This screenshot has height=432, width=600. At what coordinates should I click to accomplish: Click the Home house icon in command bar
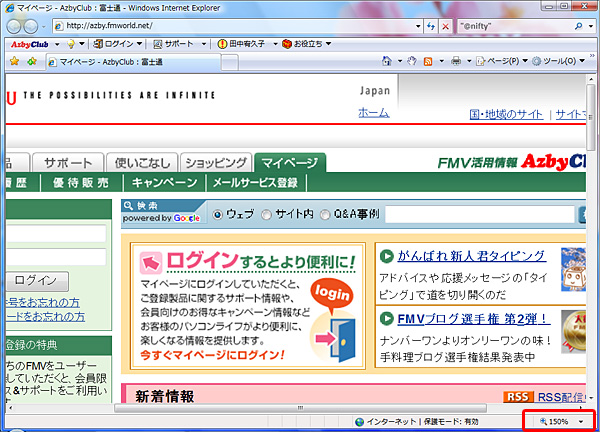click(387, 60)
